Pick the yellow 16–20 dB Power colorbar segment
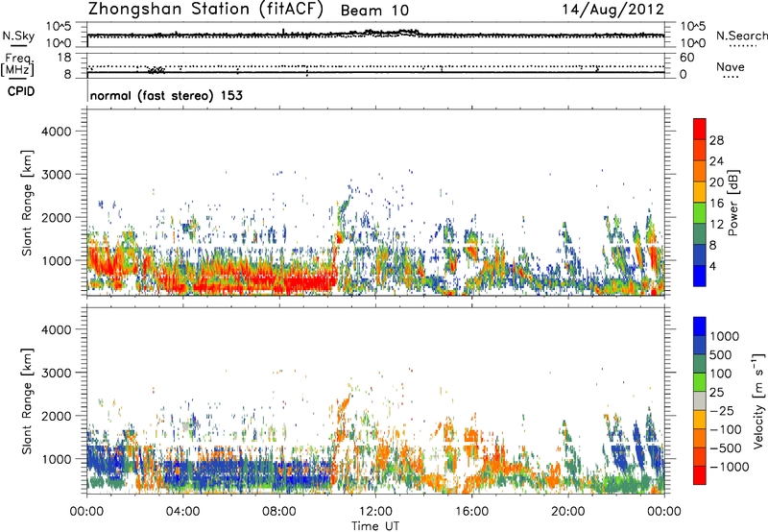This screenshot has width=768, height=532. (700, 191)
